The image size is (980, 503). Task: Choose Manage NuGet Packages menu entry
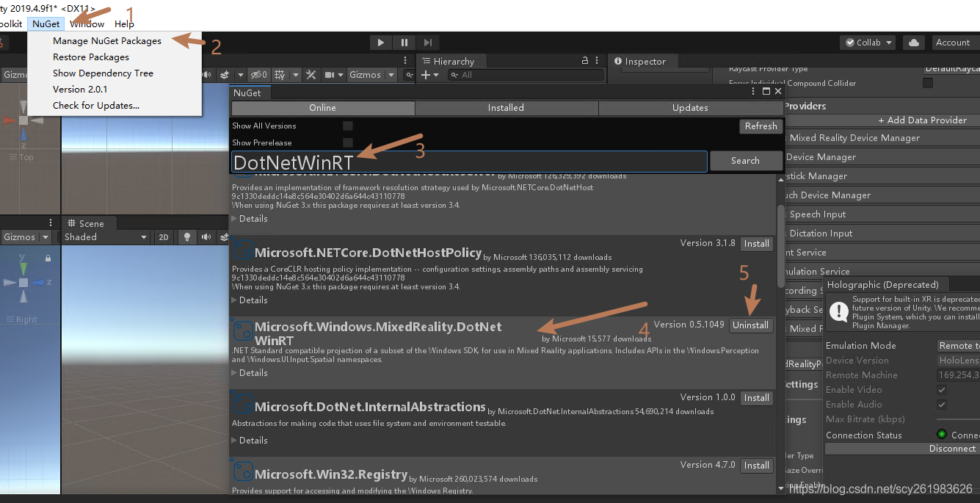[x=107, y=41]
